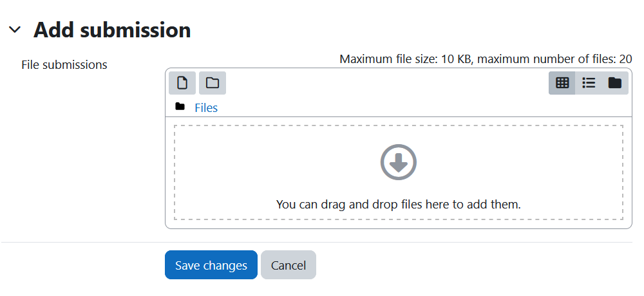Image resolution: width=644 pixels, height=296 pixels.
Task: Click the drag and drop files message
Action: [x=399, y=205]
